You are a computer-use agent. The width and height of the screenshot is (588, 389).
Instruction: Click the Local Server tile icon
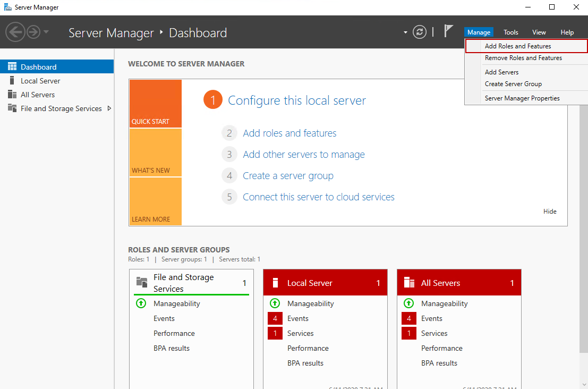click(x=276, y=282)
